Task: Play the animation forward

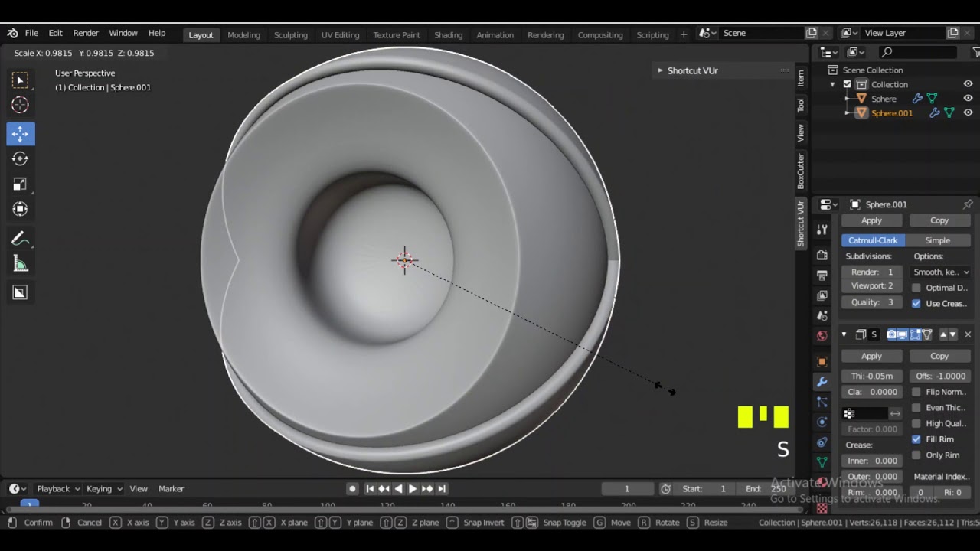Action: pos(413,488)
